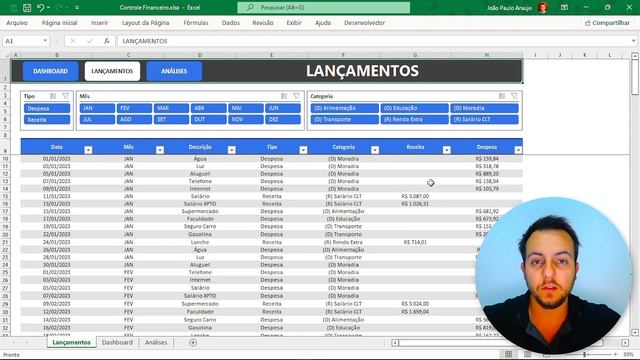Image resolution: width=640 pixels, height=360 pixels.
Task: Toggle the Despesa slicer item
Action: tap(47, 108)
